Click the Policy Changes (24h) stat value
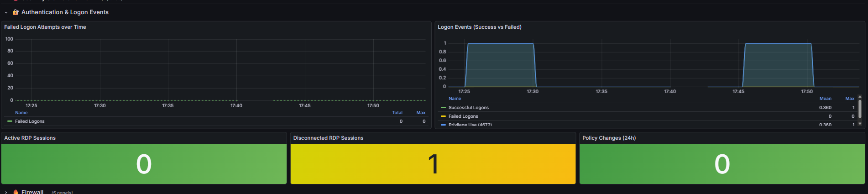 click(722, 164)
